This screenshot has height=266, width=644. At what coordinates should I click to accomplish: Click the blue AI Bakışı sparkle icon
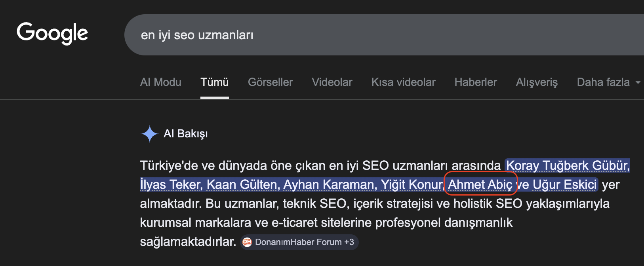click(x=149, y=134)
